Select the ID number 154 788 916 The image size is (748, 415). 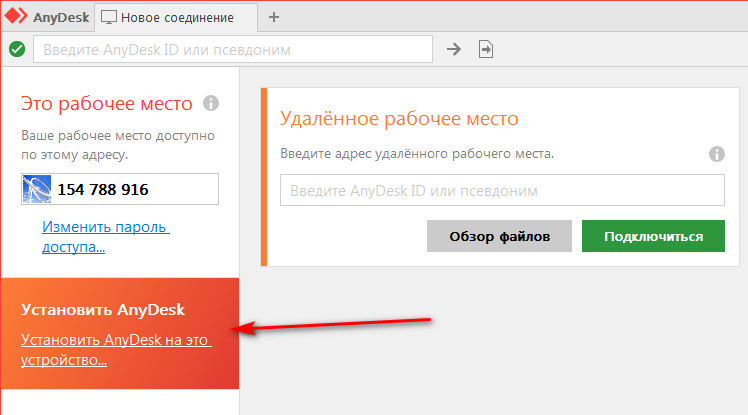[x=103, y=190]
